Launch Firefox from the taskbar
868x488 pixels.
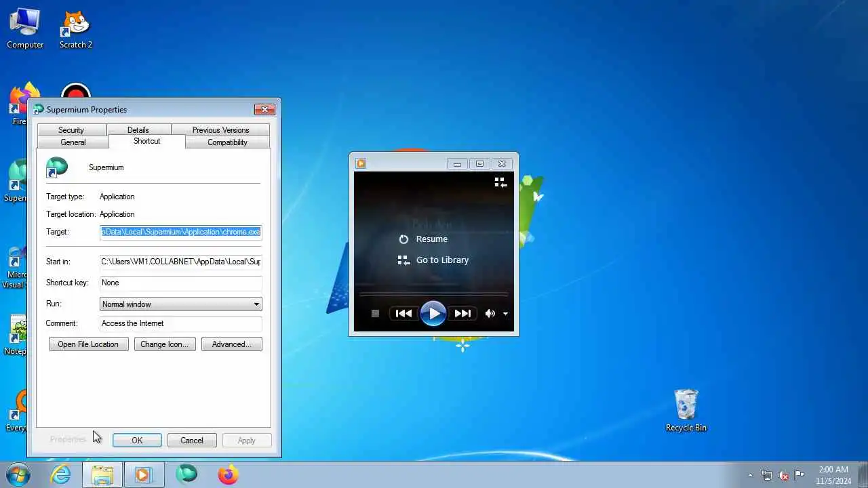228,474
